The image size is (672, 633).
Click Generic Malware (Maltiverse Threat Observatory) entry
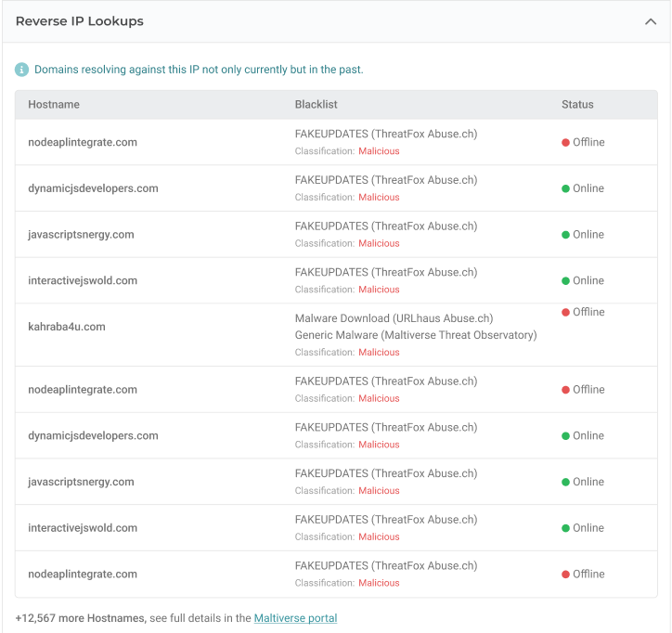click(415, 335)
